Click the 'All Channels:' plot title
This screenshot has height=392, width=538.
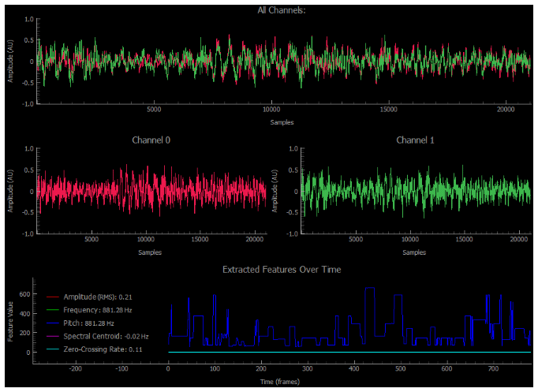click(282, 10)
